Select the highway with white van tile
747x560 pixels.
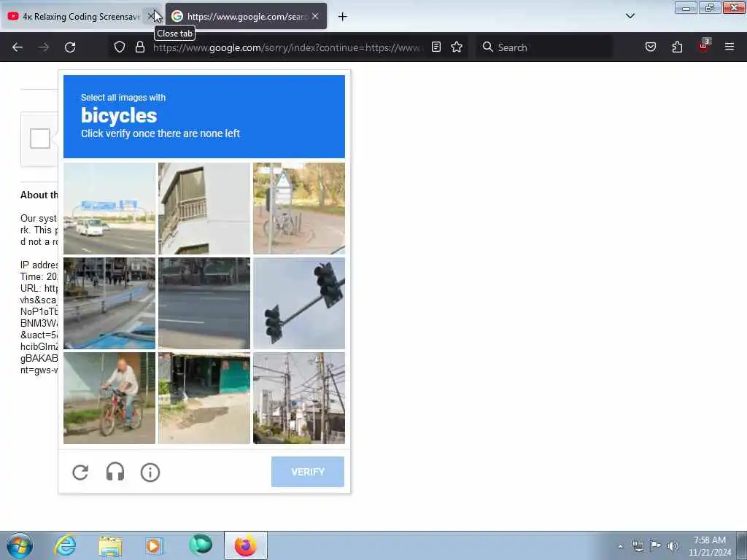pyautogui.click(x=109, y=209)
